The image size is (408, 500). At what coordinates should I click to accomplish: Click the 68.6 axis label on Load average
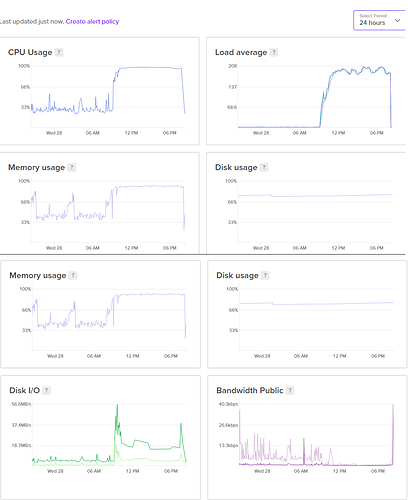232,107
